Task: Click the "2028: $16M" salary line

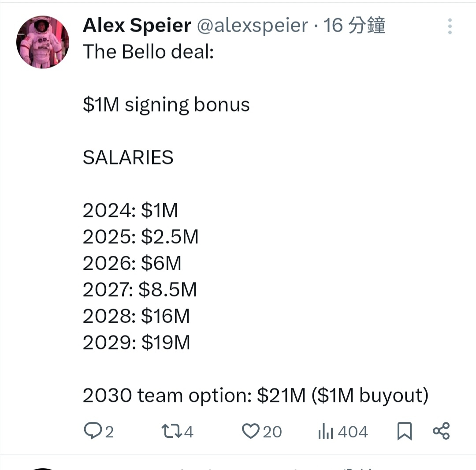Action: [136, 316]
